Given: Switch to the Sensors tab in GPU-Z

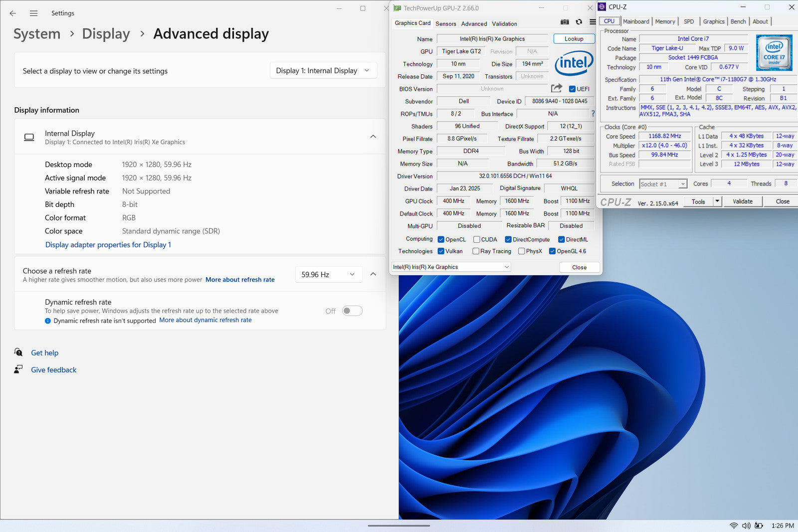Looking at the screenshot, I should point(445,24).
